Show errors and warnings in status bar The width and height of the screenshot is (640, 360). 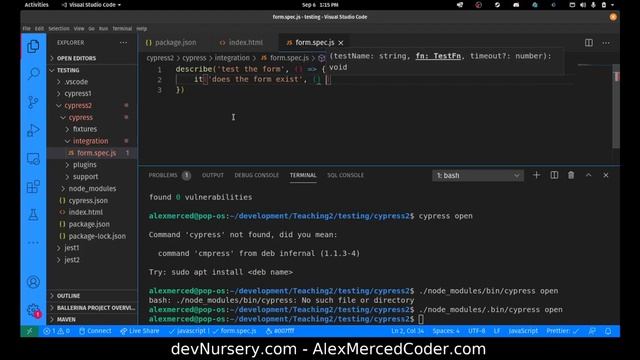click(56, 331)
